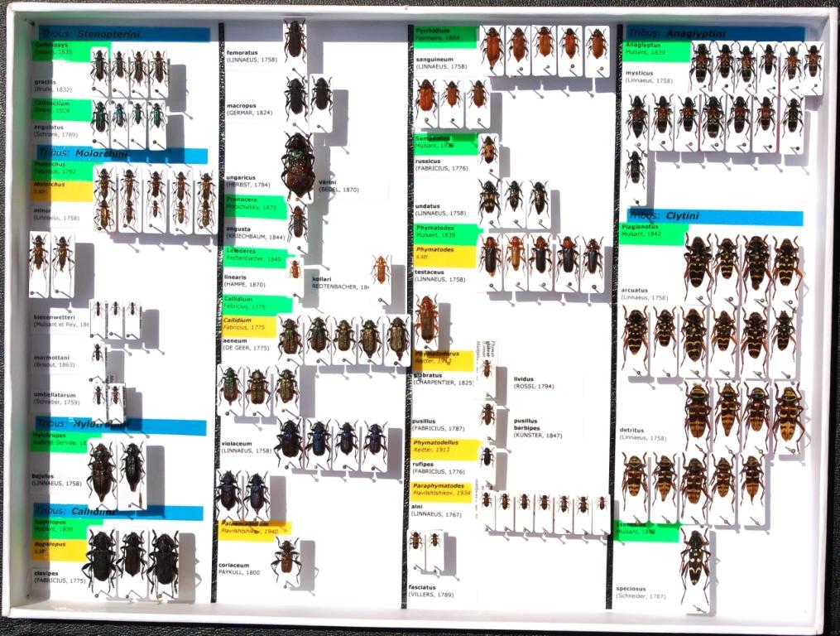Click the blue Tribus: Stenopterini header label
Image resolution: width=840 pixels, height=636 pixels.
click(x=122, y=34)
